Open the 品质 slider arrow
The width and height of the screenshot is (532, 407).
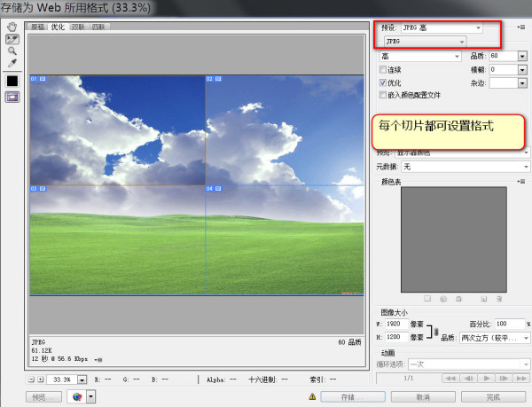point(522,56)
